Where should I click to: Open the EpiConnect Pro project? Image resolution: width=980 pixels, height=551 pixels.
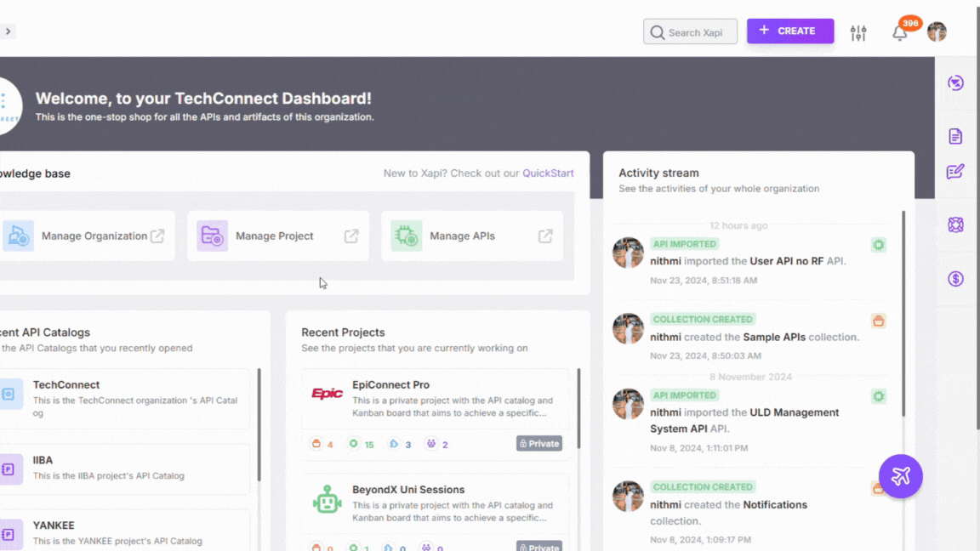[x=436, y=399]
